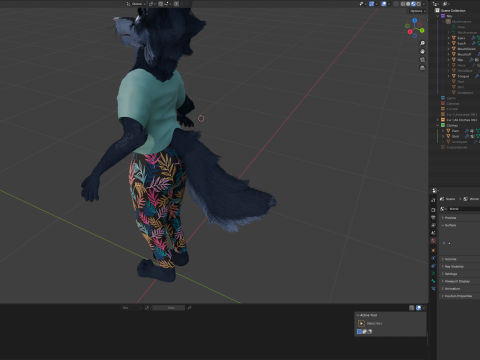Collapse the Clothes collection

(438, 125)
